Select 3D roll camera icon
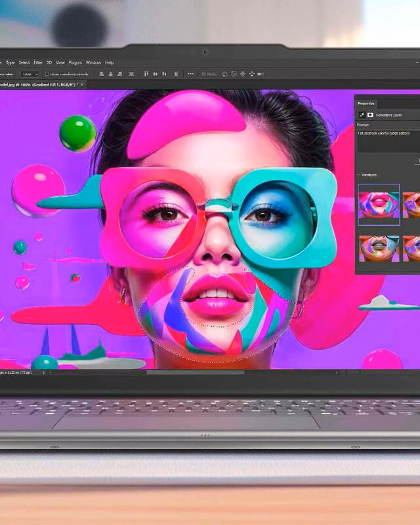The height and width of the screenshot is (525, 420). pos(234,74)
